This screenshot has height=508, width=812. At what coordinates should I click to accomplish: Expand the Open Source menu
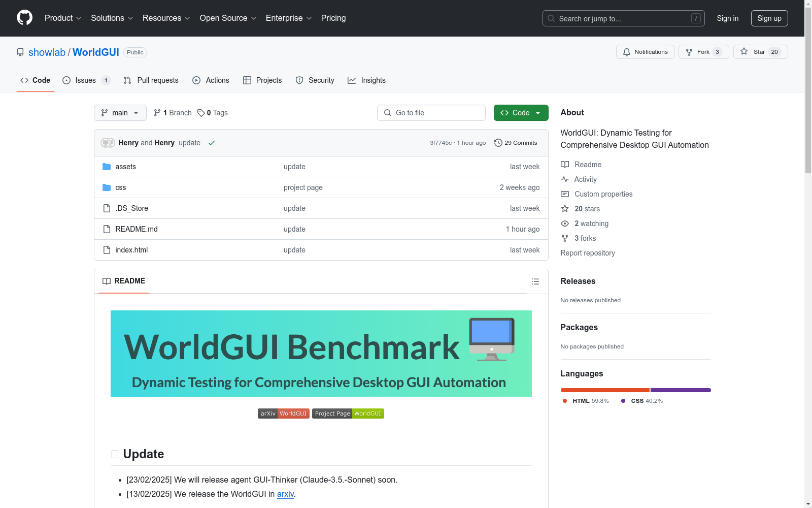coord(228,18)
